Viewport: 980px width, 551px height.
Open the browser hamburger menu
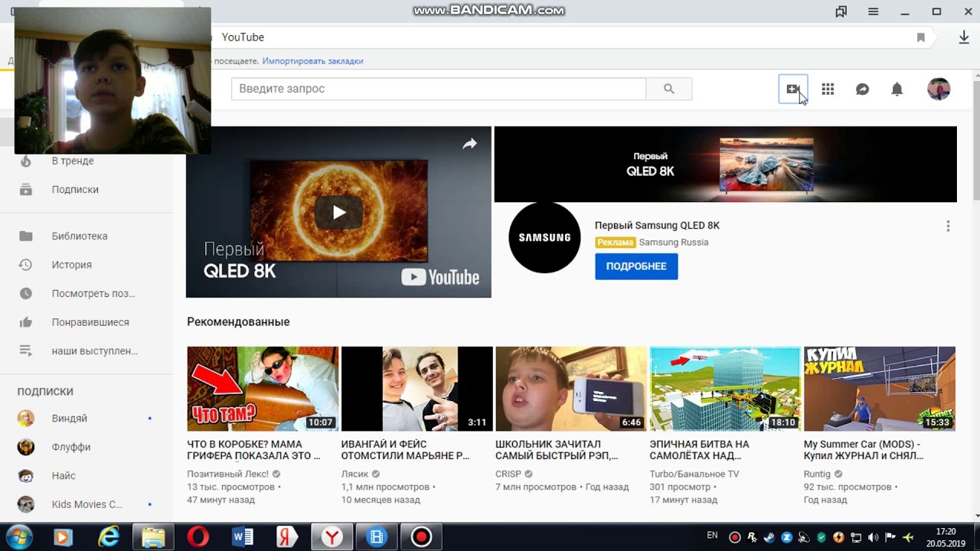[x=874, y=11]
